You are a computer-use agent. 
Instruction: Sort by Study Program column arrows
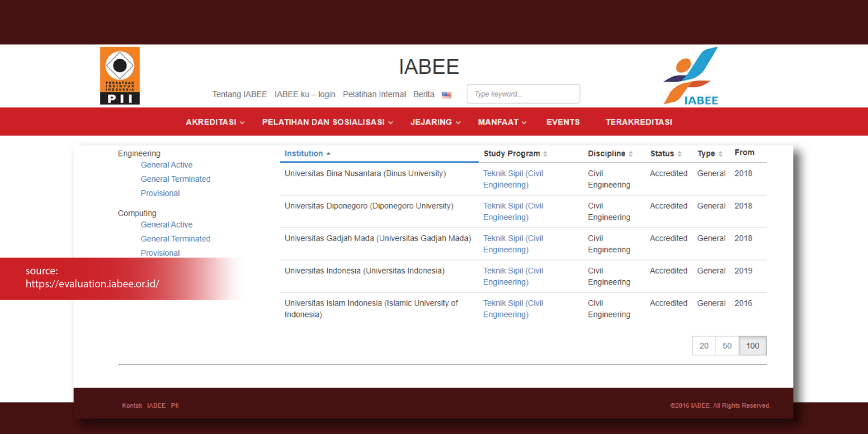[x=545, y=154]
